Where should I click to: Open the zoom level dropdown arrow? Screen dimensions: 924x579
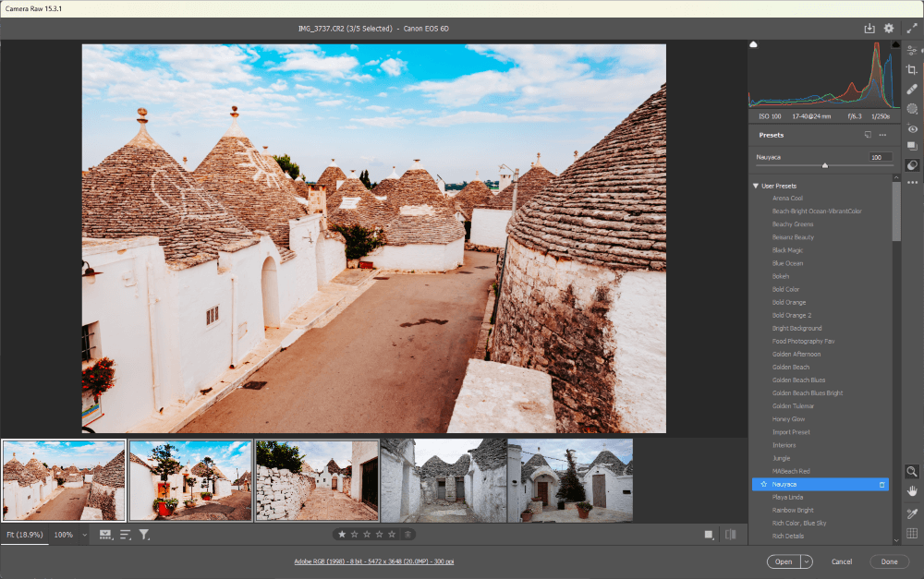[x=84, y=535]
